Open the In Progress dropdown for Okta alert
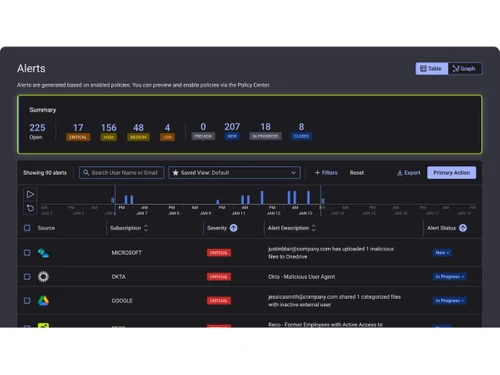The height and width of the screenshot is (375, 500). (449, 277)
